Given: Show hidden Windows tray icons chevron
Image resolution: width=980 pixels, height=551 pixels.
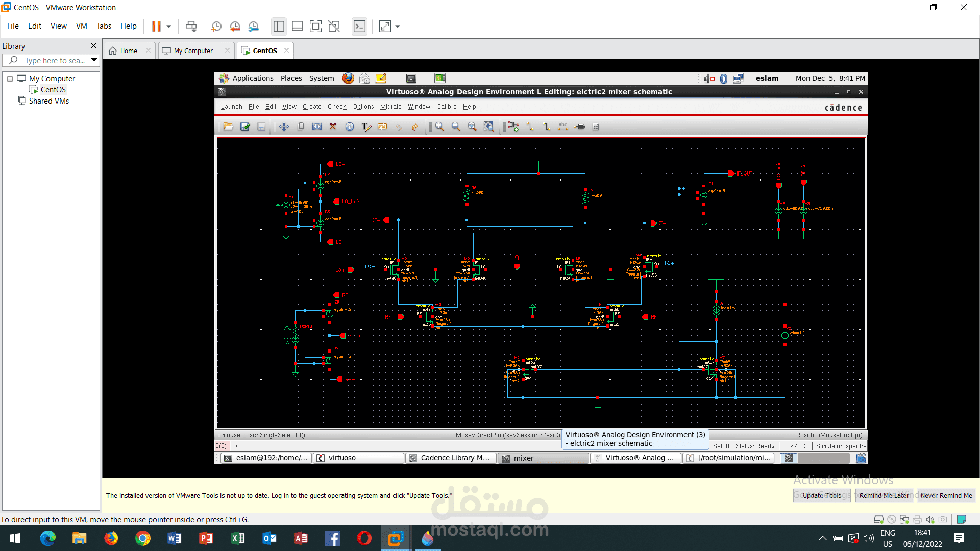Looking at the screenshot, I should coord(822,538).
